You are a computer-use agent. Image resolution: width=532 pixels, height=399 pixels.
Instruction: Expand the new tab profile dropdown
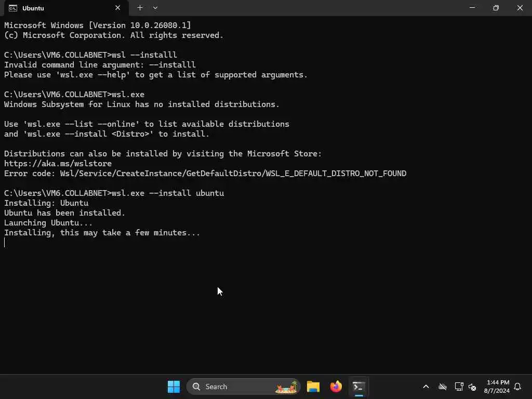pos(155,7)
